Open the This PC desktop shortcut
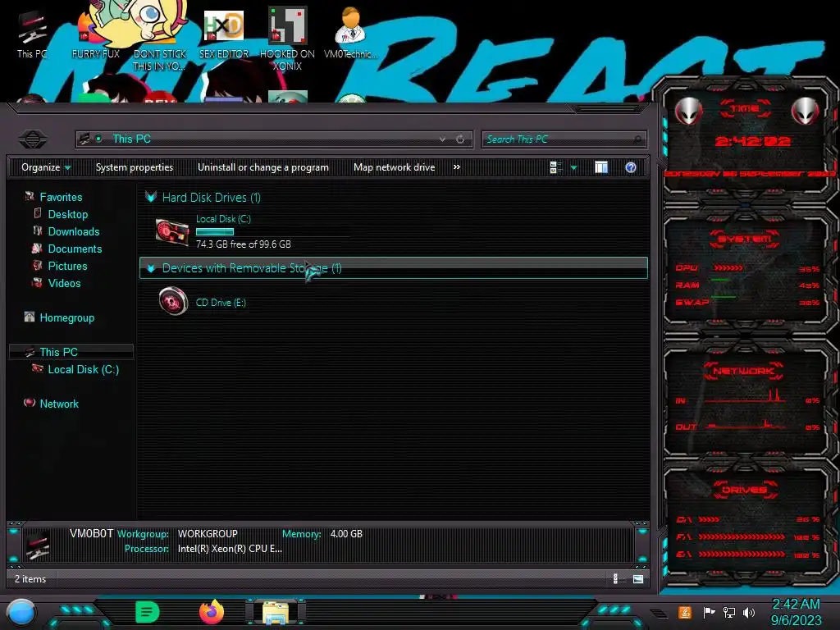840x630 pixels. 32,34
